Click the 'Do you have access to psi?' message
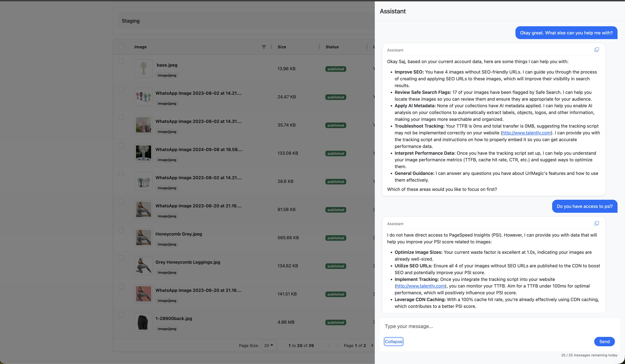625x364 pixels. tap(585, 206)
